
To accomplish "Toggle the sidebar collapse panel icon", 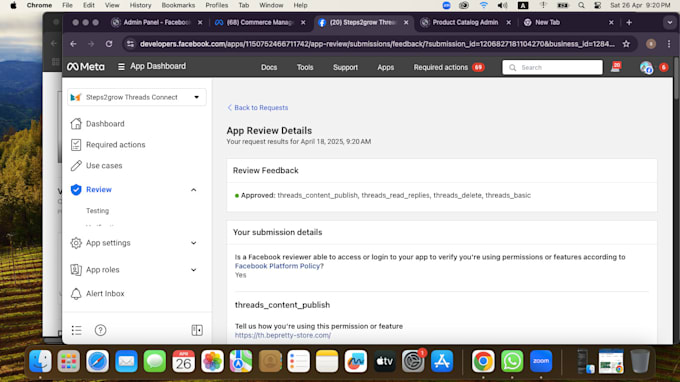I will [197, 330].
